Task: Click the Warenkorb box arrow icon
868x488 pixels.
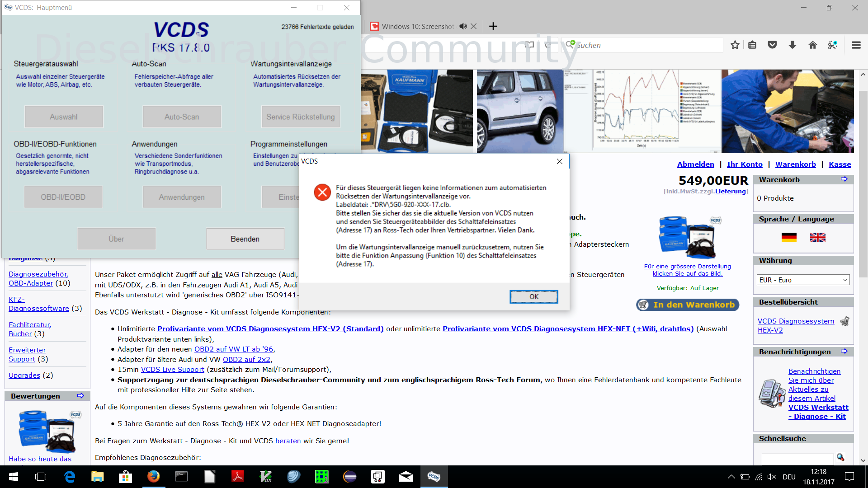Action: (x=844, y=179)
